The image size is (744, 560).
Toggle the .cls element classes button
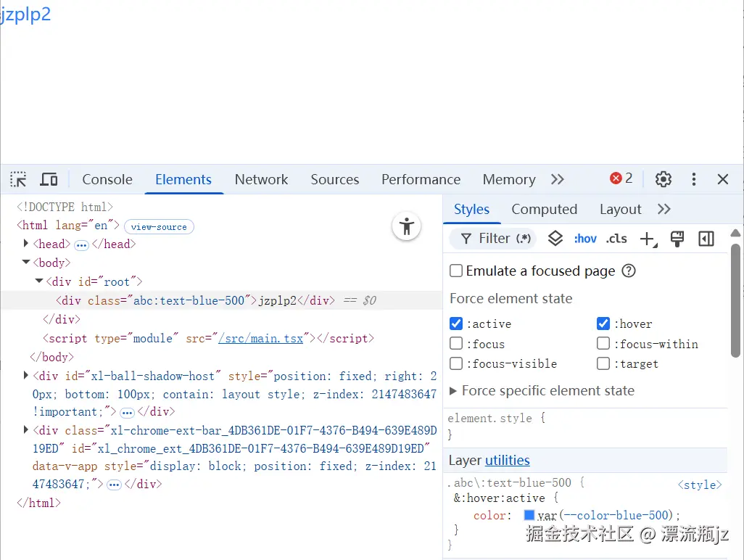616,239
